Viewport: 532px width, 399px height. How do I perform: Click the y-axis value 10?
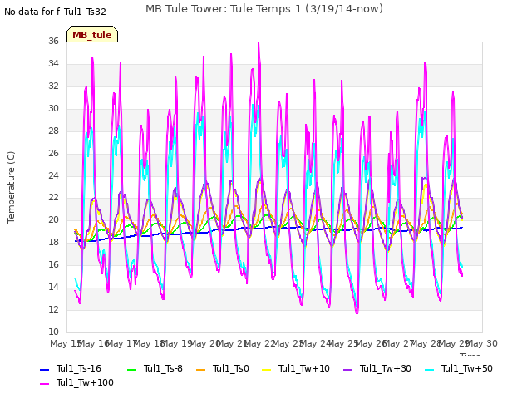pyautogui.click(x=53, y=332)
